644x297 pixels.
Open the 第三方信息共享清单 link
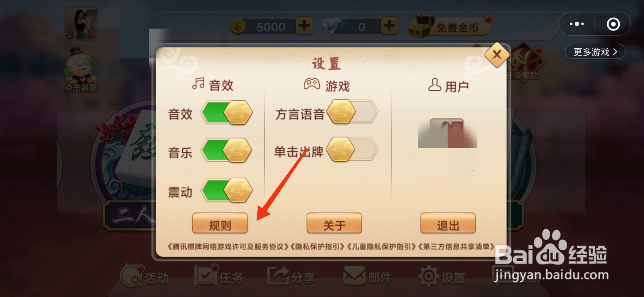click(456, 247)
